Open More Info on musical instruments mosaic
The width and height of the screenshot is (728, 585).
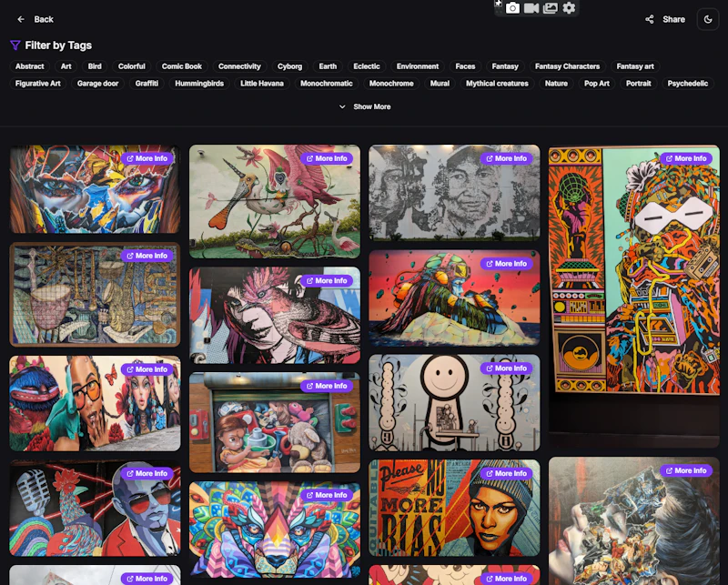[147, 256]
